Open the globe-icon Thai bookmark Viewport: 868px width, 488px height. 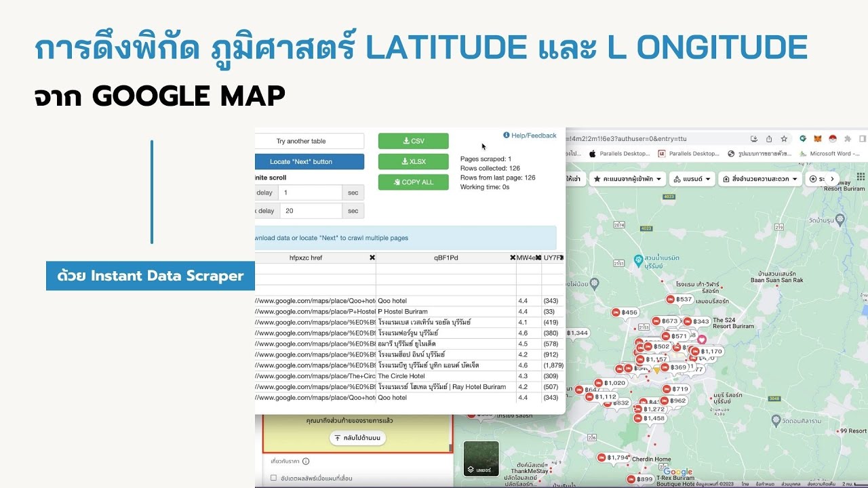[x=759, y=154]
